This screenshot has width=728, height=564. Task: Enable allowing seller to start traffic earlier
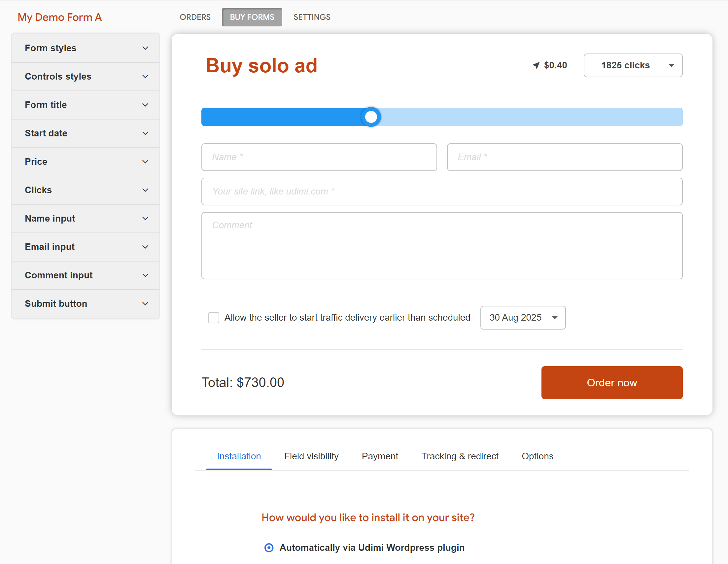tap(213, 317)
